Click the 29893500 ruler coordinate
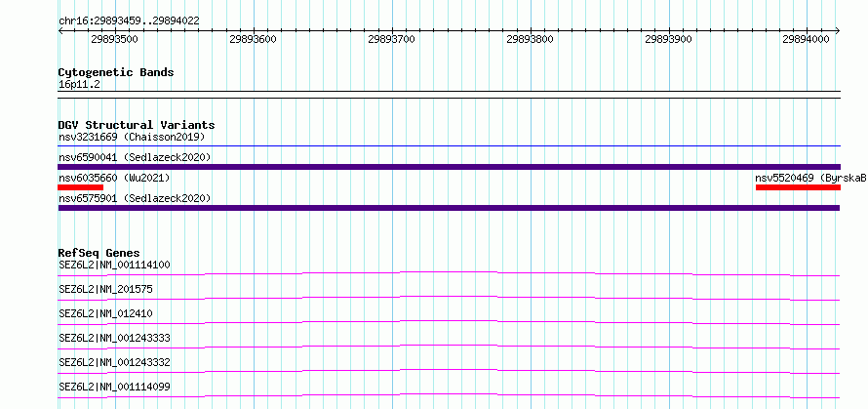868x409 pixels. pos(115,39)
